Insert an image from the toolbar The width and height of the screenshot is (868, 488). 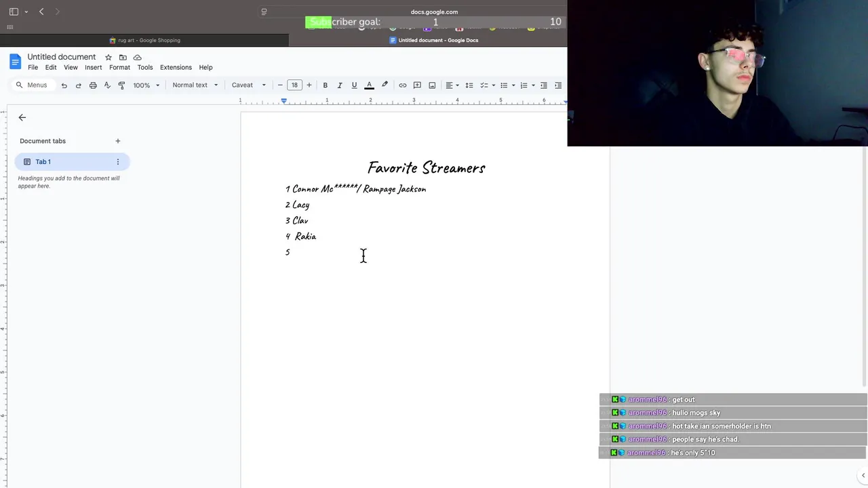pos(432,85)
